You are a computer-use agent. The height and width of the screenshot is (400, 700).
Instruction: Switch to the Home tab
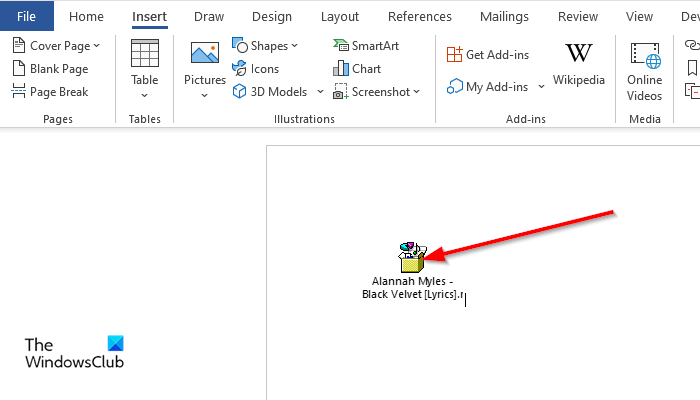pyautogui.click(x=86, y=16)
